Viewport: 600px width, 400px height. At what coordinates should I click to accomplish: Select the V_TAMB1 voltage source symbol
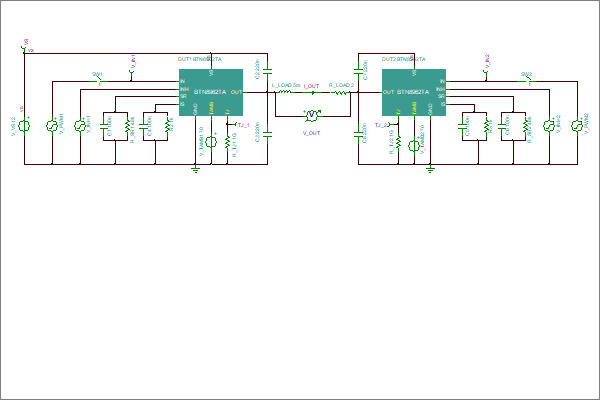pyautogui.click(x=211, y=142)
